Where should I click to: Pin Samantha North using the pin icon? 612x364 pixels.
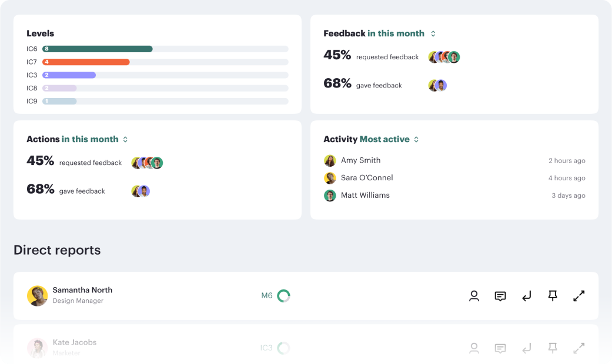tap(553, 296)
